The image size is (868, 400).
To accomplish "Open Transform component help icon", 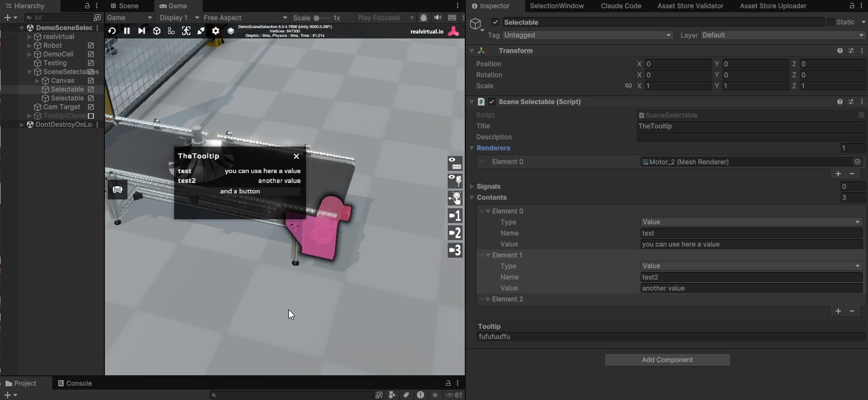I will pyautogui.click(x=840, y=51).
